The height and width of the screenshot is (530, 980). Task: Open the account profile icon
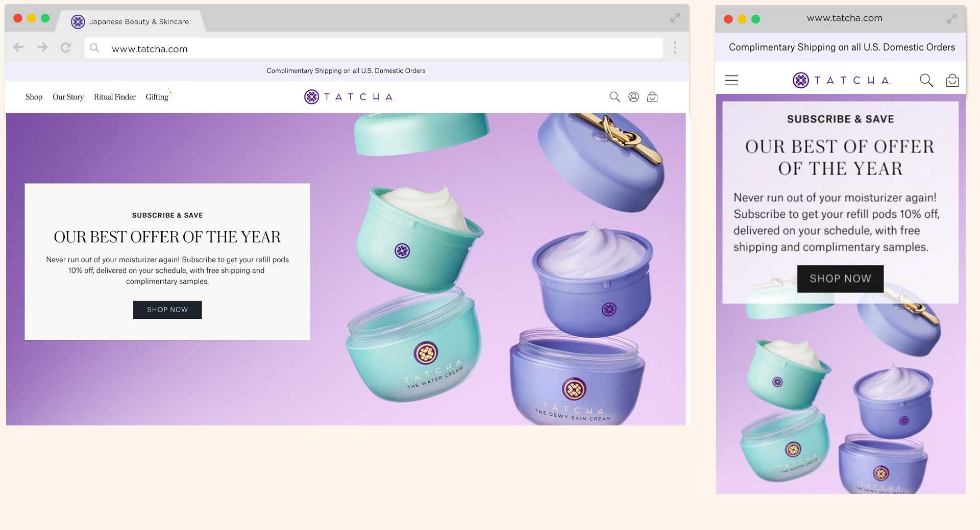(633, 97)
